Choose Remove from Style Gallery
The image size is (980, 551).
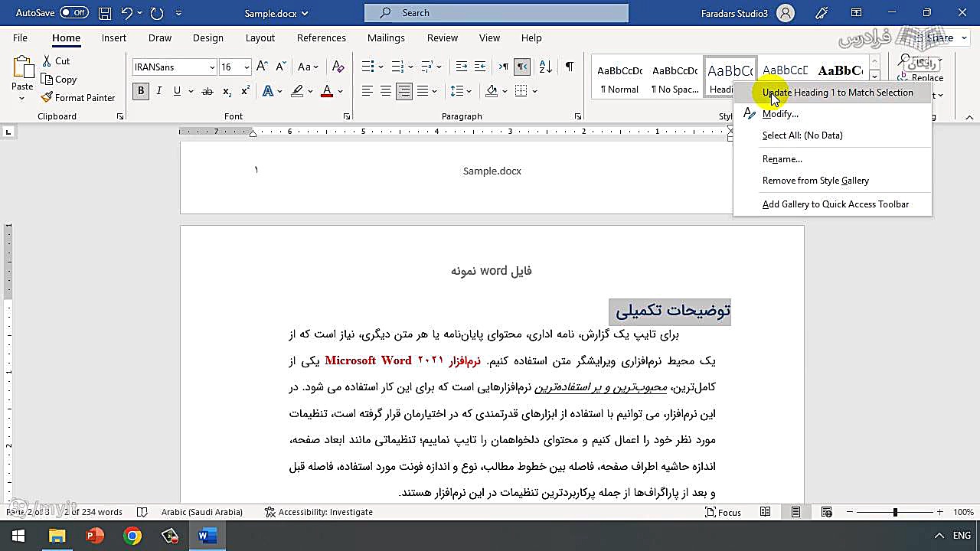click(x=815, y=181)
